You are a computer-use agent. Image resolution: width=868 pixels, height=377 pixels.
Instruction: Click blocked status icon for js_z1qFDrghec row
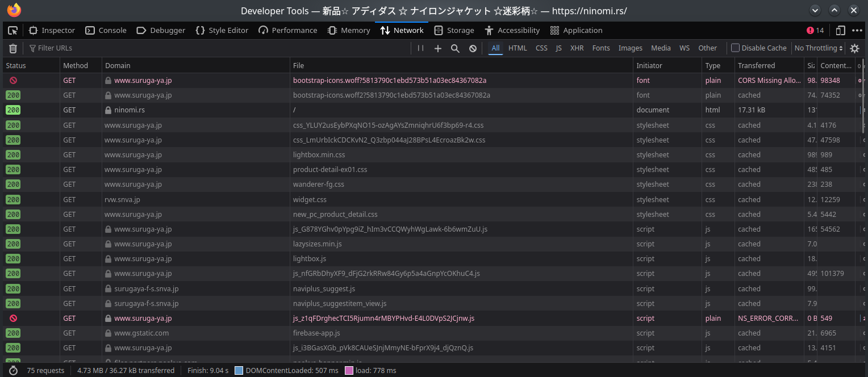pyautogui.click(x=13, y=319)
